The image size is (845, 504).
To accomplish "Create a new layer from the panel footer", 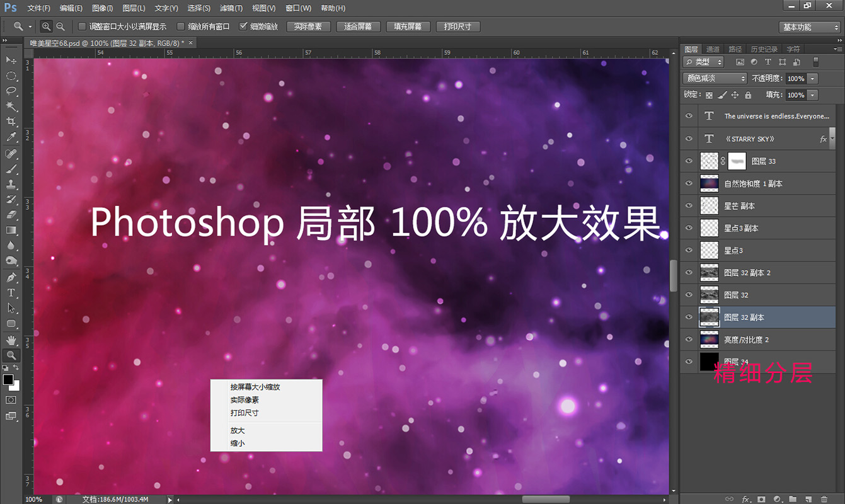I will pyautogui.click(x=808, y=499).
